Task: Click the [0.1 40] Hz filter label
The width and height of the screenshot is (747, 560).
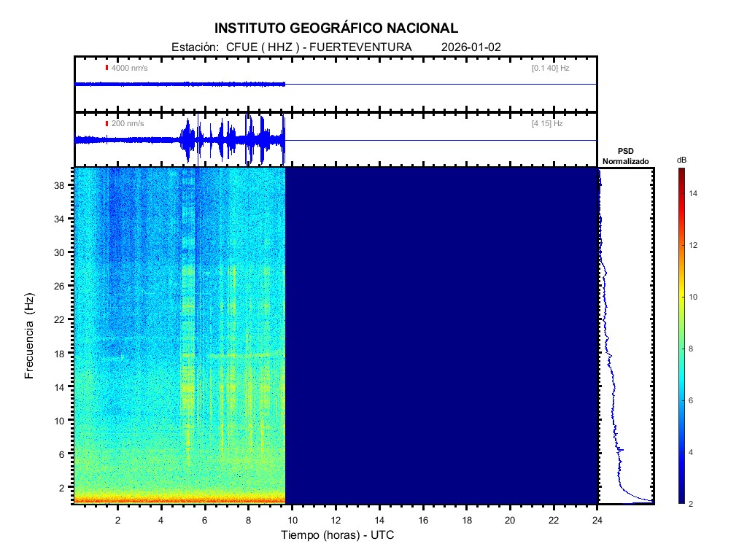Action: click(x=550, y=68)
